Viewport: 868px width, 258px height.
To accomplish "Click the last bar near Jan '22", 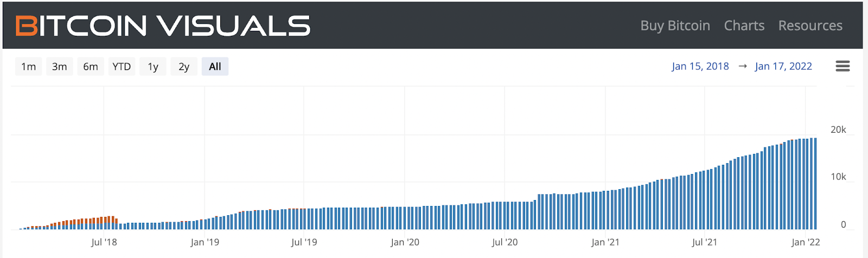I will pos(815,184).
